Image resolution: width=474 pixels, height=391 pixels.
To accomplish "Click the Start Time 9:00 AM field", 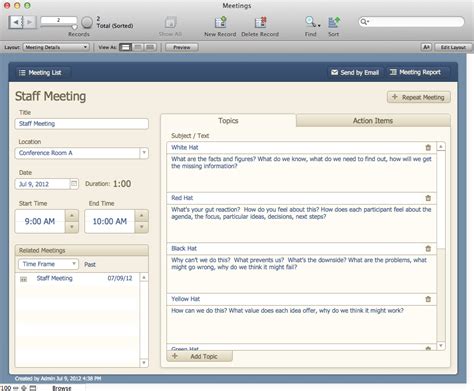I will 40,221.
